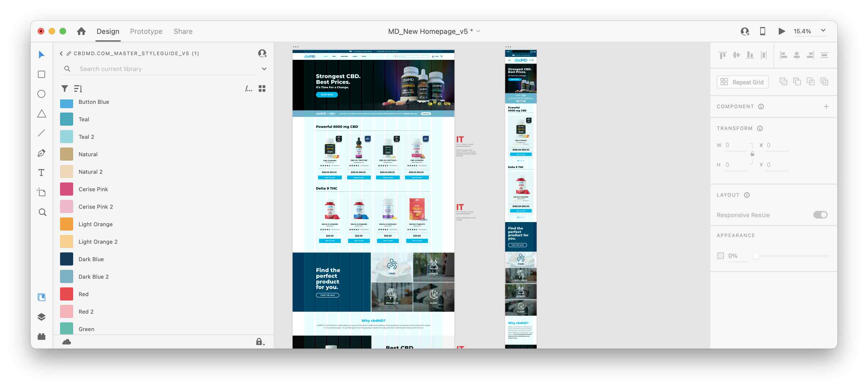
Task: Select the Light Orange color swatch
Action: click(66, 224)
